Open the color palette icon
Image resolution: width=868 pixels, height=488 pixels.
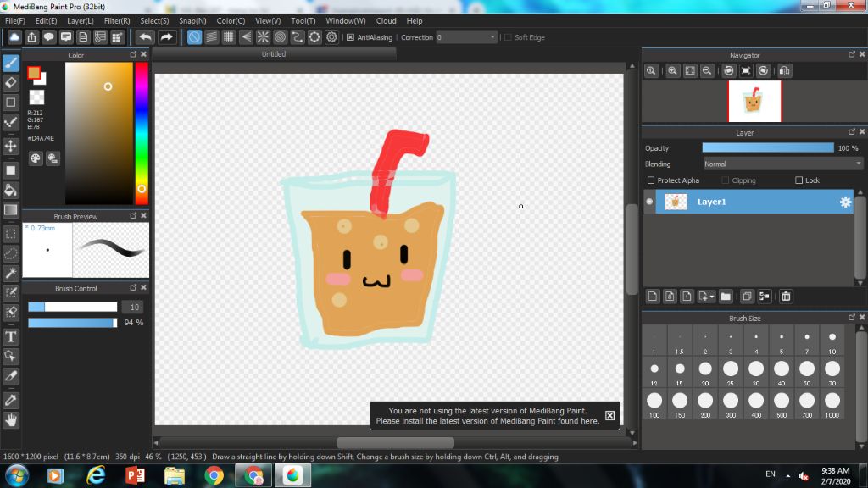36,158
